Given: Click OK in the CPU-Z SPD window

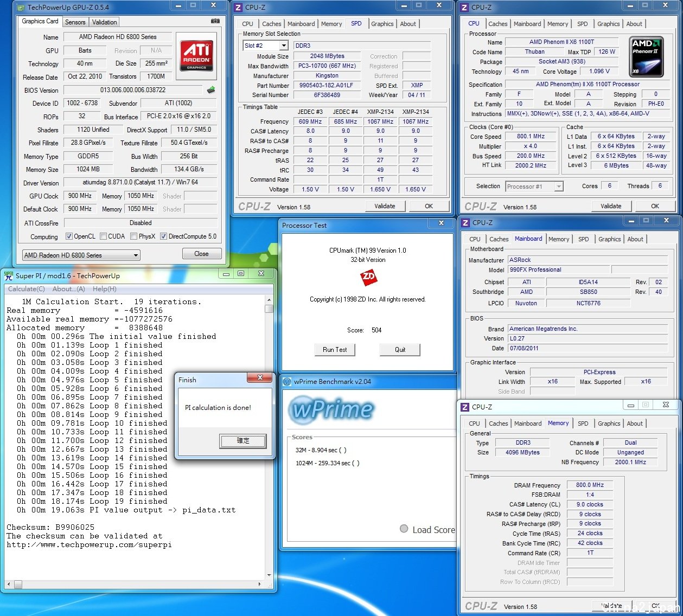Looking at the screenshot, I should tap(429, 206).
